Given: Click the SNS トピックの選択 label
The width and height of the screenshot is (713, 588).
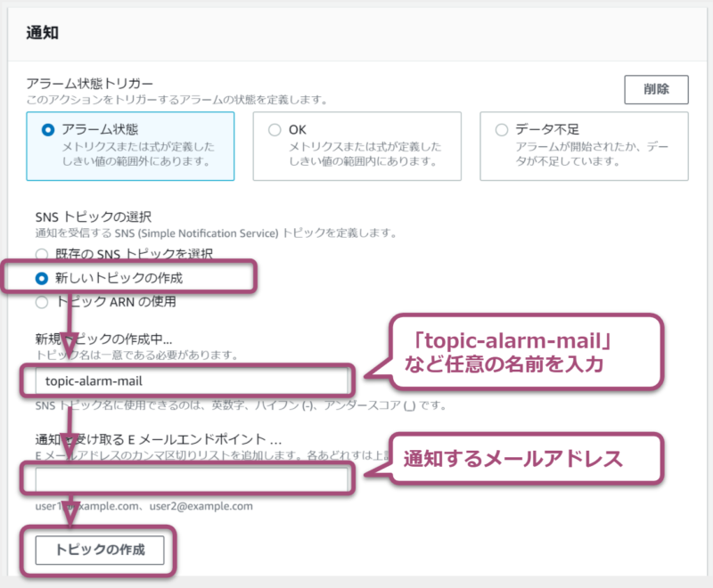Looking at the screenshot, I should (x=93, y=216).
